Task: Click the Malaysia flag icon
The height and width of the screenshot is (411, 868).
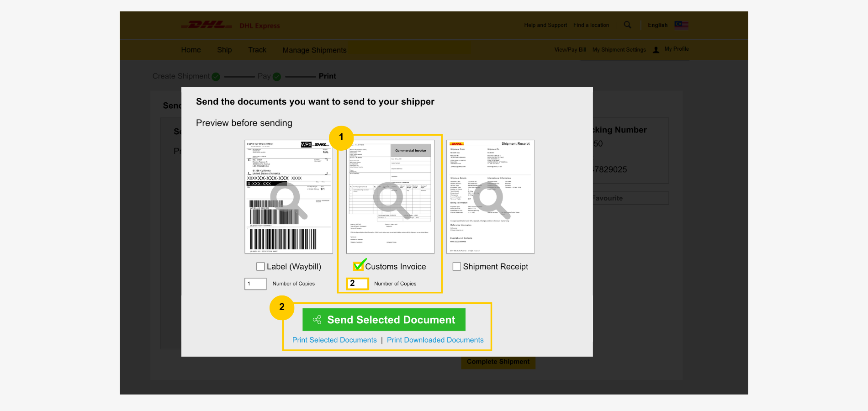Action: (681, 25)
